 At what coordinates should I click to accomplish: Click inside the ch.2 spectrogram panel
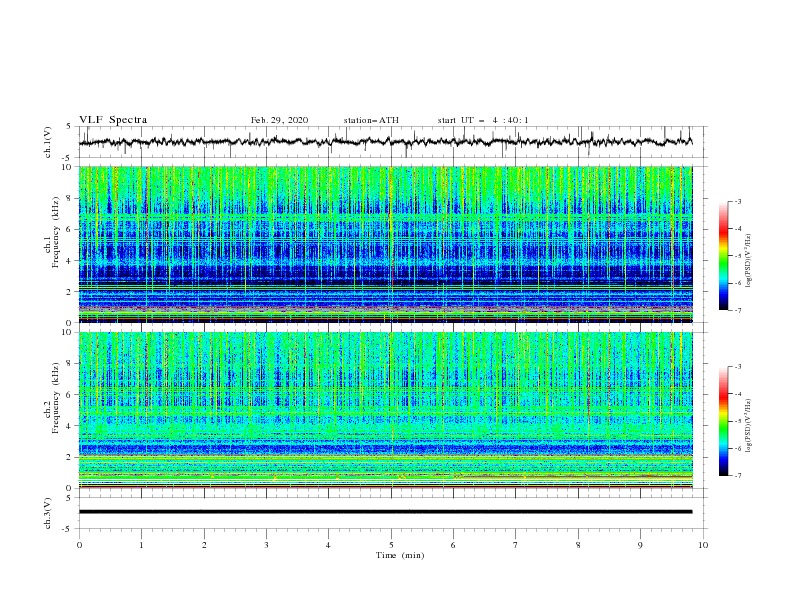click(385, 410)
